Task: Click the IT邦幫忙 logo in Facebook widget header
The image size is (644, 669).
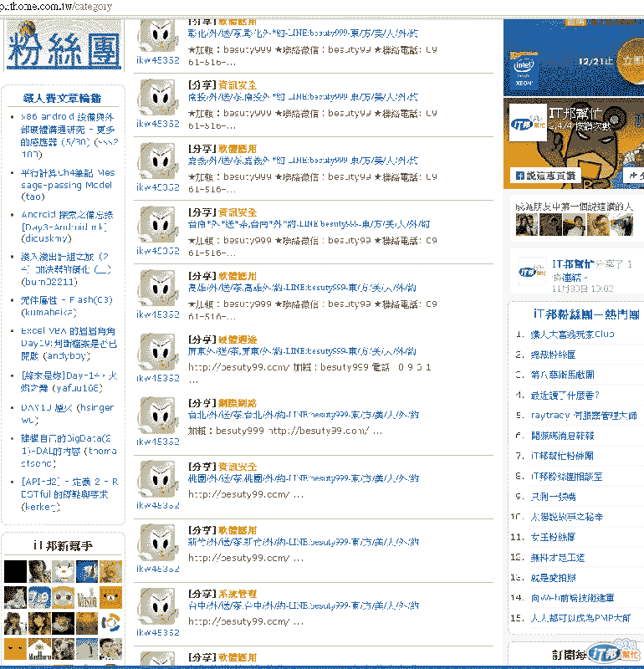Action: 528,123
